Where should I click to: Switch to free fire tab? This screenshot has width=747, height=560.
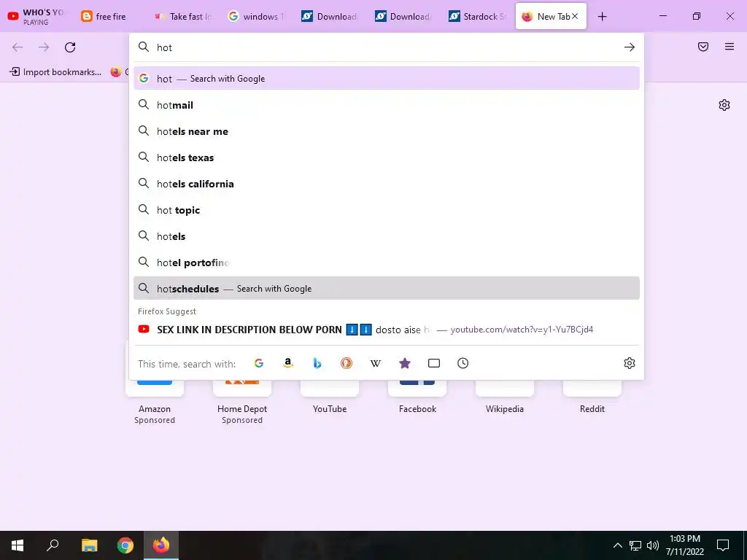point(109,16)
